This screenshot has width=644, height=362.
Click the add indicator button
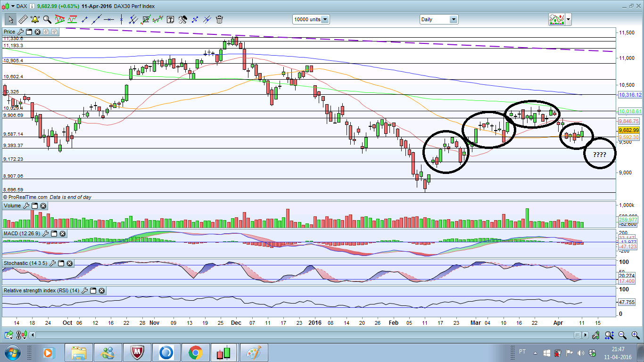[x=557, y=19]
